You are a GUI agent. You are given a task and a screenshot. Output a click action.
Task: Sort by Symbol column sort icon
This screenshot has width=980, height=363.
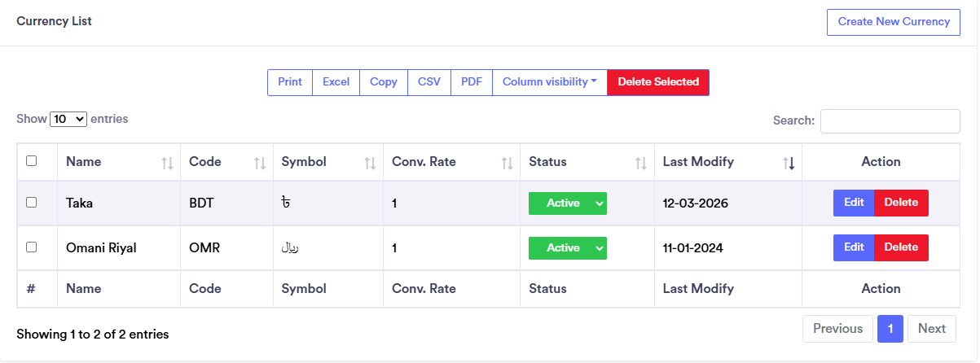[x=370, y=163]
